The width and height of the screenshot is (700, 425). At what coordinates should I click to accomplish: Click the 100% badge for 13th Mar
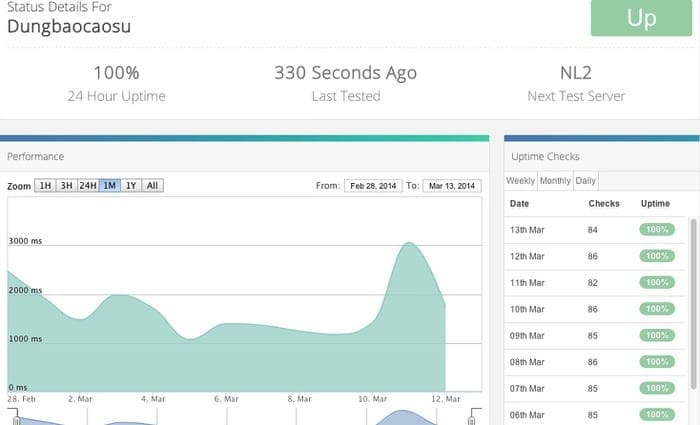[x=657, y=229]
